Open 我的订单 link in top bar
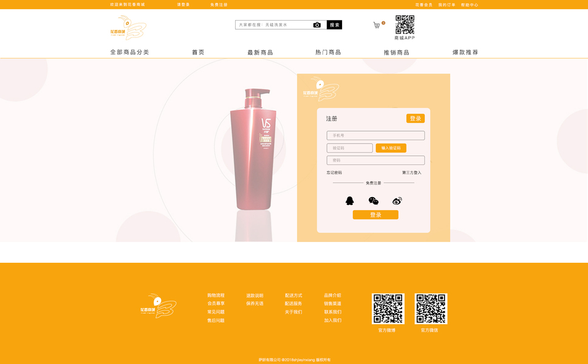Viewport: 588px width, 364px height. click(x=446, y=5)
